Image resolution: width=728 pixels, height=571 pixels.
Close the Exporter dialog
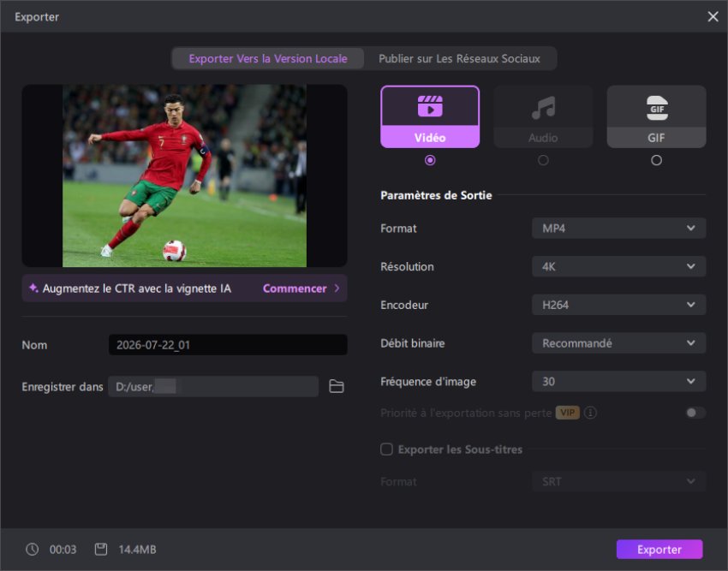pos(713,17)
